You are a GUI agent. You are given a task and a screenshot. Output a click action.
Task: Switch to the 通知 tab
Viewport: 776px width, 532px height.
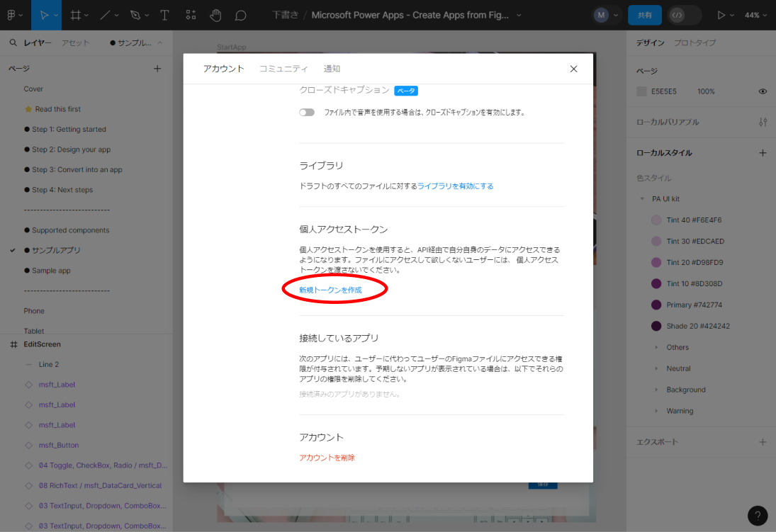(332, 69)
